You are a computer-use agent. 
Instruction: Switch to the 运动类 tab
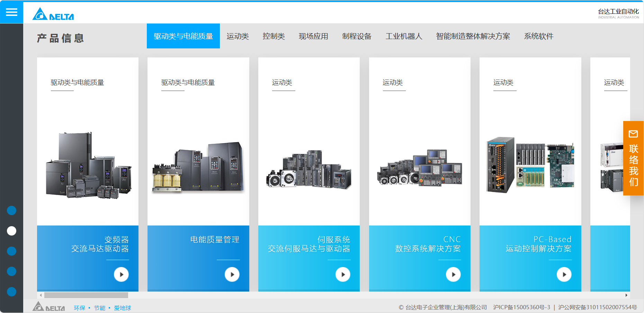coord(238,36)
